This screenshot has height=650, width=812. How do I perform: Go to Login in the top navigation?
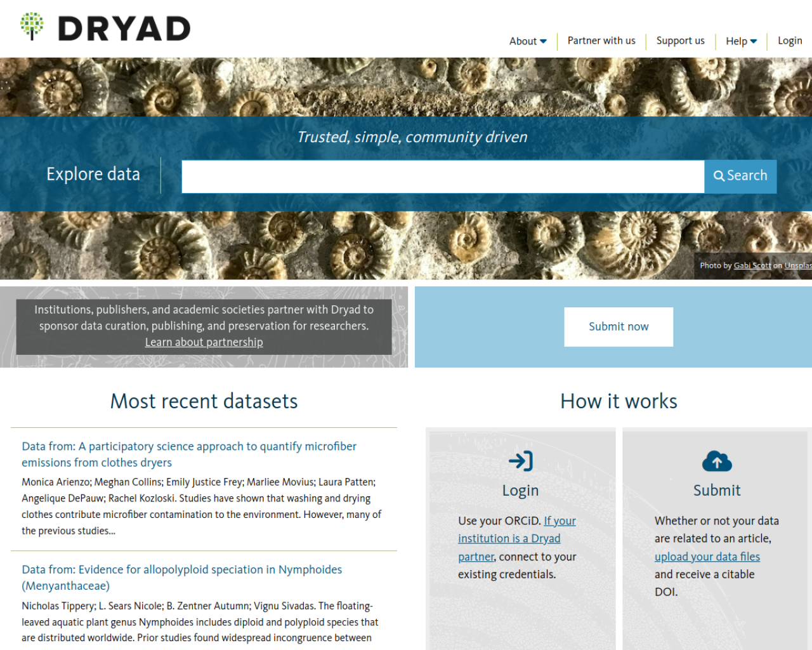point(790,41)
